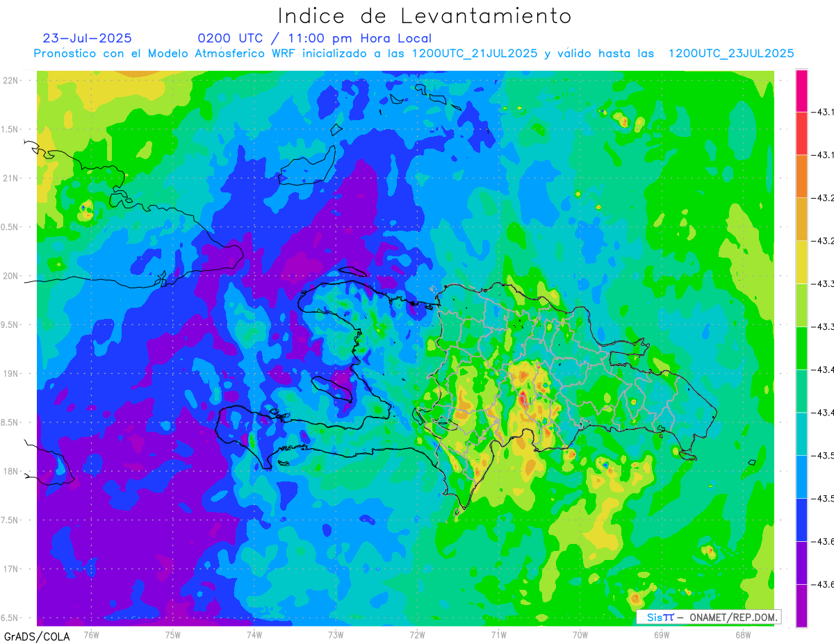Viewport: 834px width, 644px height.
Task: Click the '71W' longitude label
Action: [x=498, y=634]
